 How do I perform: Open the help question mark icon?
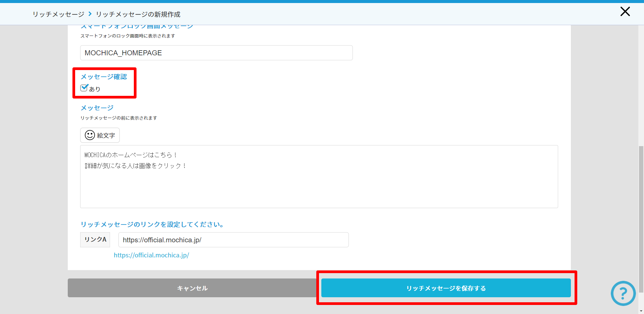(623, 293)
